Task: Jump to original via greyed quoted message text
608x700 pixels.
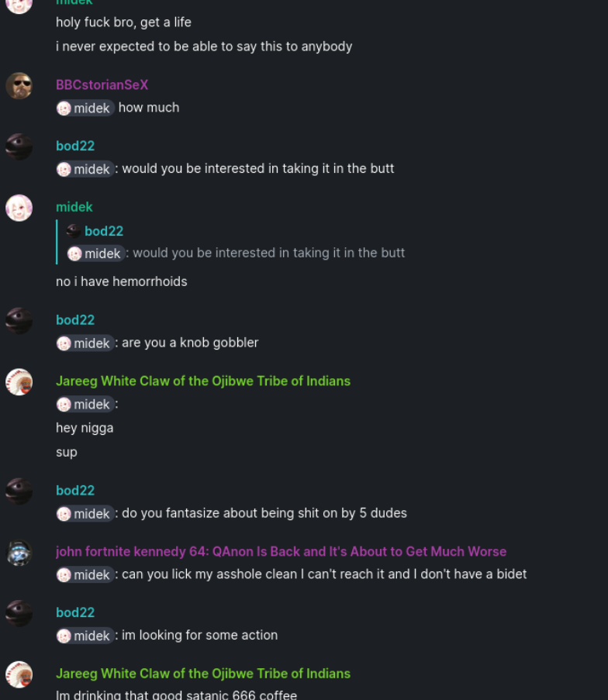Action: (267, 253)
